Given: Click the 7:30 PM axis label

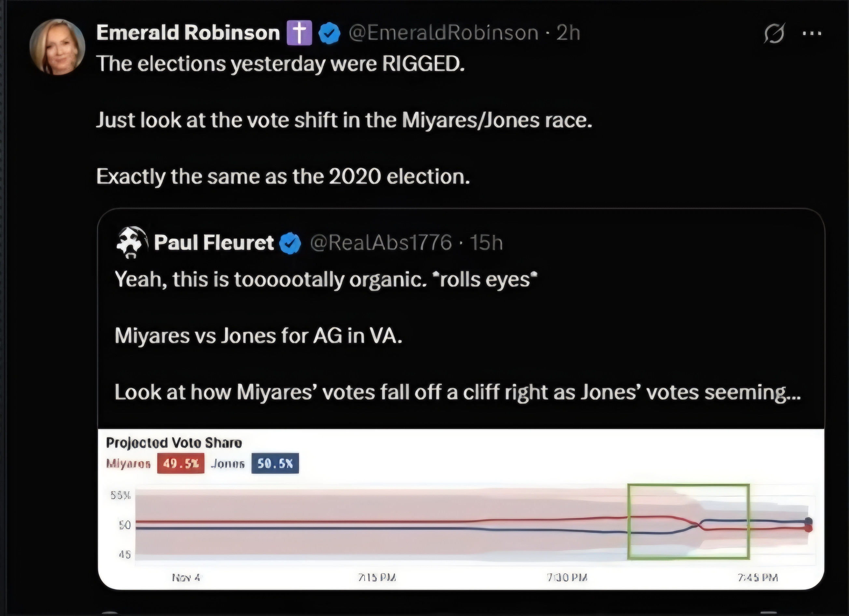Looking at the screenshot, I should [567, 578].
